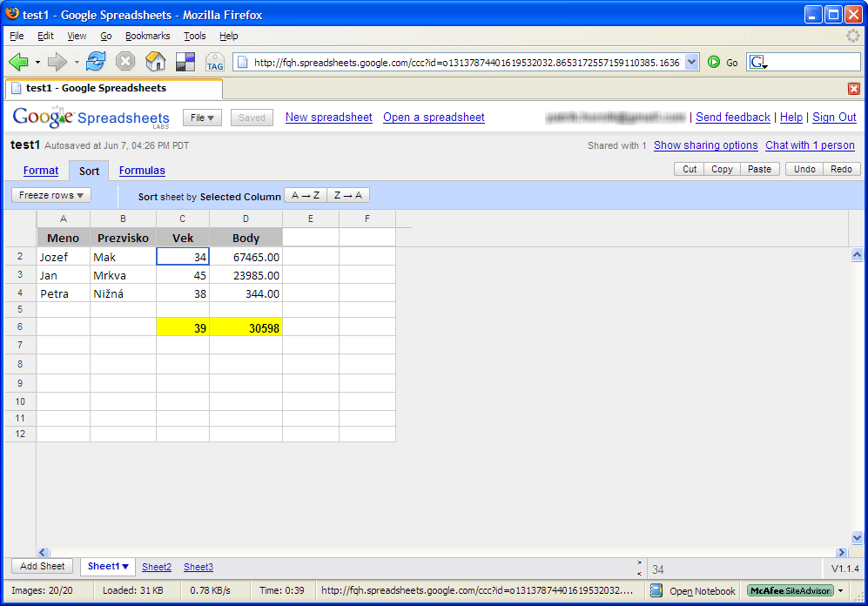The image size is (868, 606).
Task: Click the URL address bar field
Action: [x=466, y=63]
